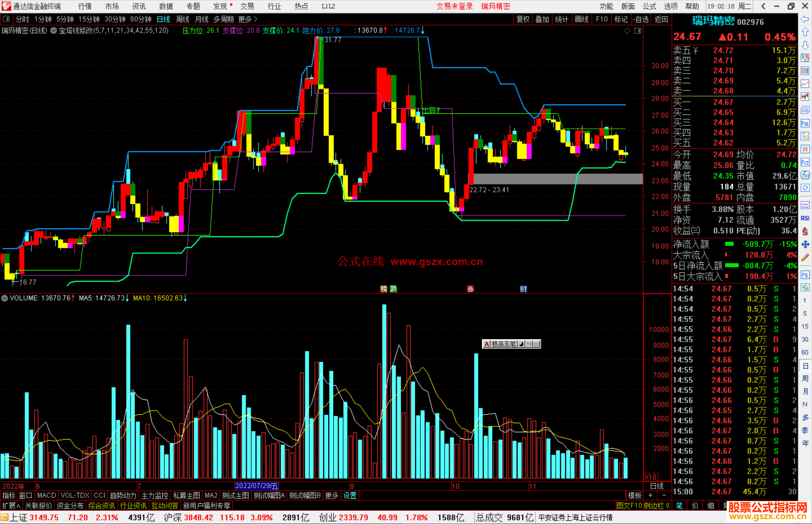Switch to the MACD indicator tab
Viewport: 812px width, 524px height.
pyautogui.click(x=47, y=495)
